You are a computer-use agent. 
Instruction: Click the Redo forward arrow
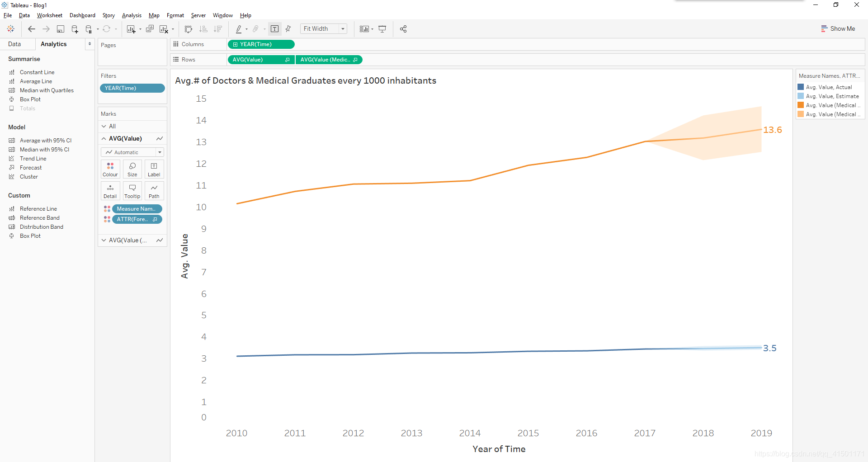46,29
